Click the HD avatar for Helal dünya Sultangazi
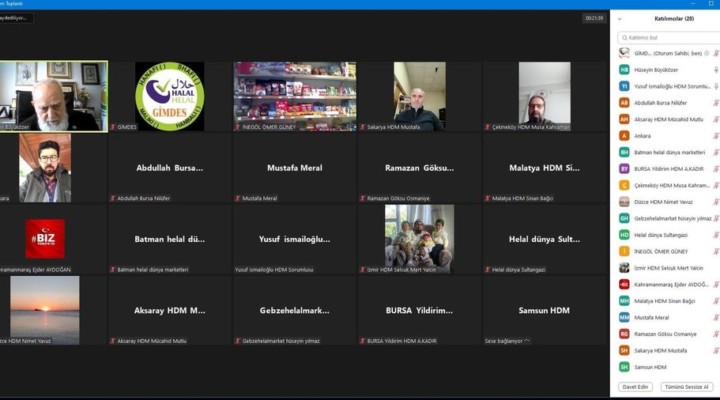The width and height of the screenshot is (720, 400). [624, 235]
